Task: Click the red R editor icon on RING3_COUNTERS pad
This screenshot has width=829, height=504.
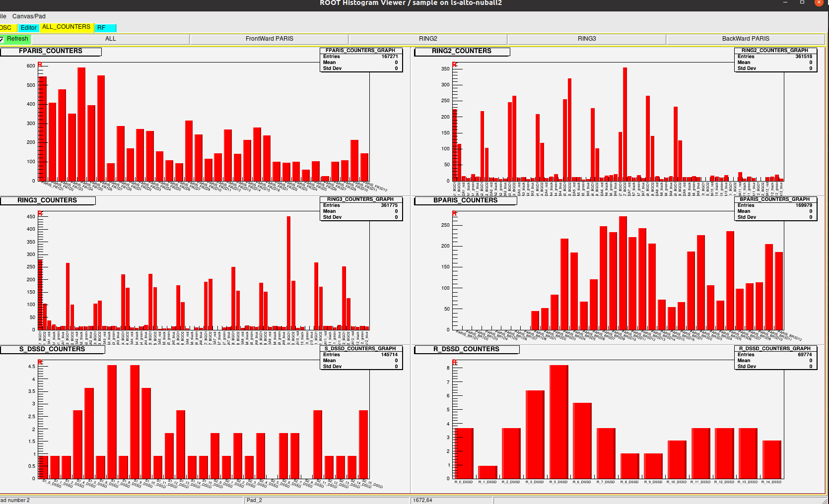Action: pos(40,214)
